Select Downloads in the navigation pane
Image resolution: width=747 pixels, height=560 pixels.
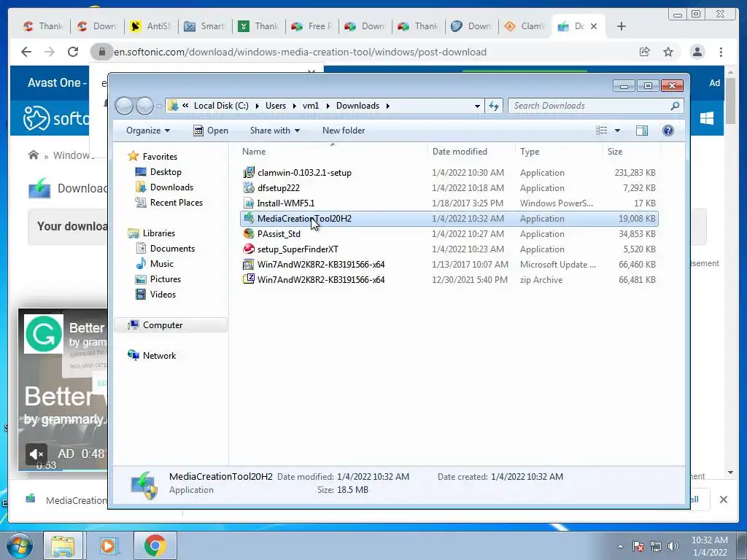coord(171,187)
